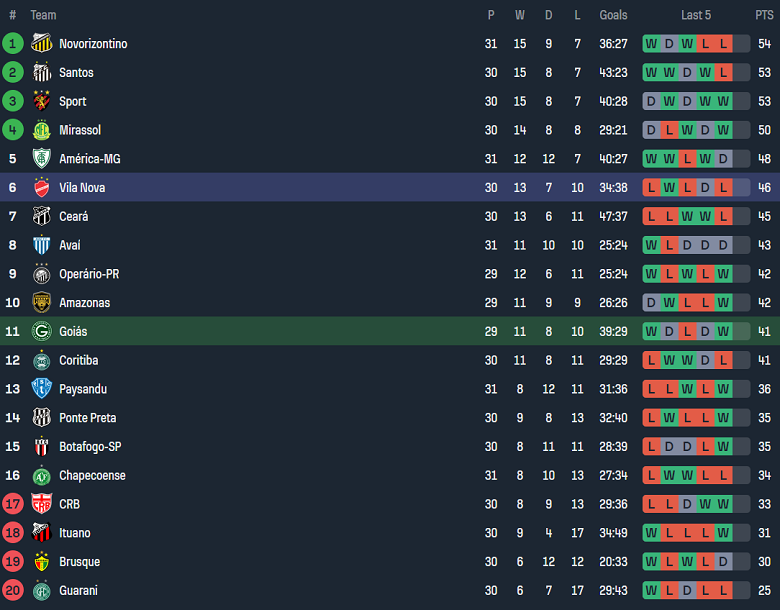Open the Chapecoense team page

(92, 476)
